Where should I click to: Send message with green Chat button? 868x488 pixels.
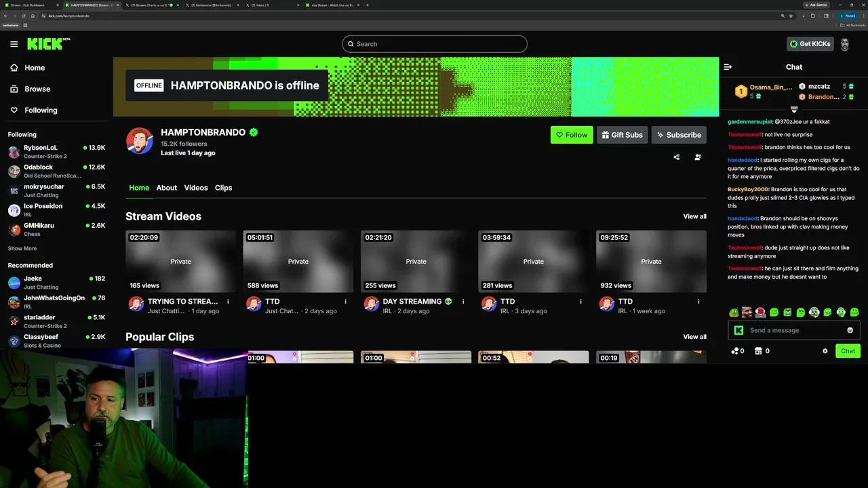pyautogui.click(x=848, y=351)
